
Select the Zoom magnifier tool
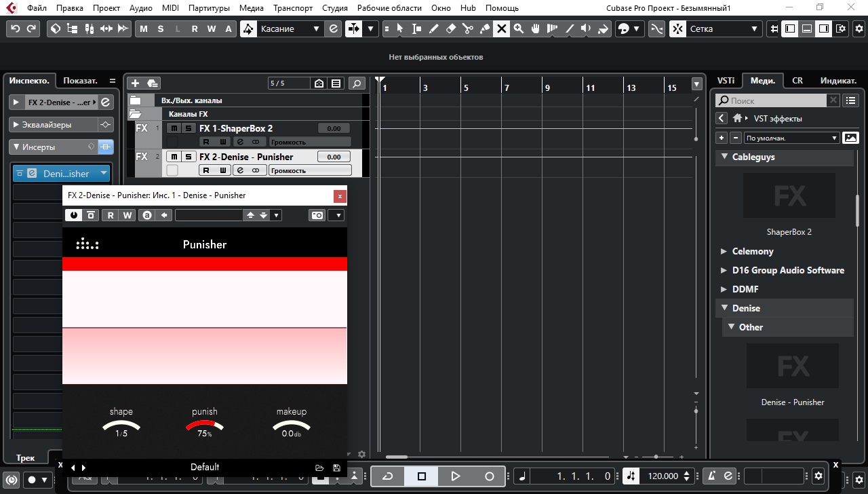(x=518, y=28)
